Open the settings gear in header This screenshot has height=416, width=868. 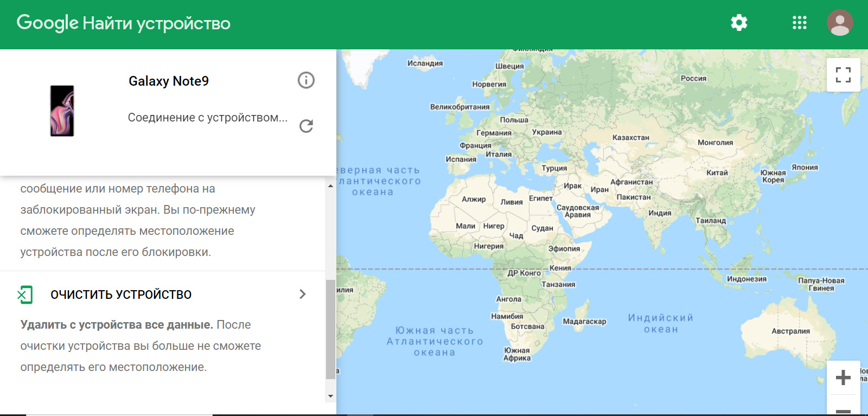(739, 23)
